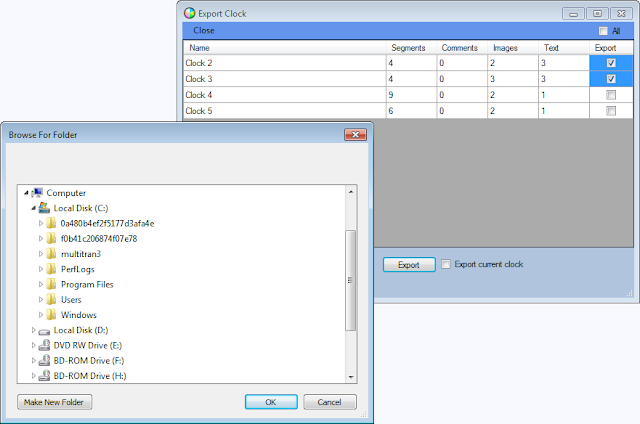Sort by the Text column header

click(564, 48)
